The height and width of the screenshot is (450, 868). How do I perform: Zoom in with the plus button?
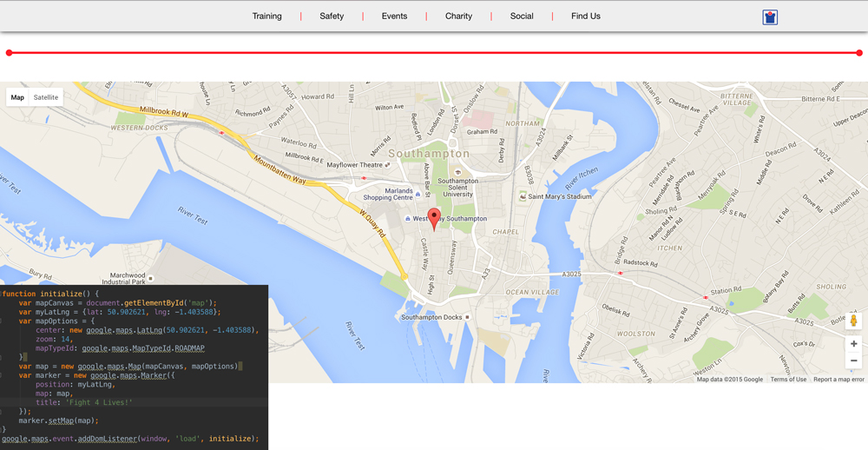[853, 344]
